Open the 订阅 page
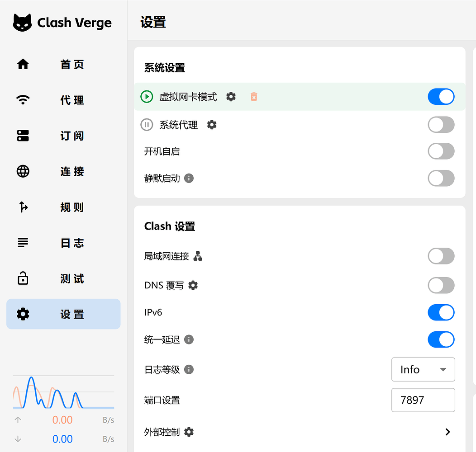 (63, 136)
